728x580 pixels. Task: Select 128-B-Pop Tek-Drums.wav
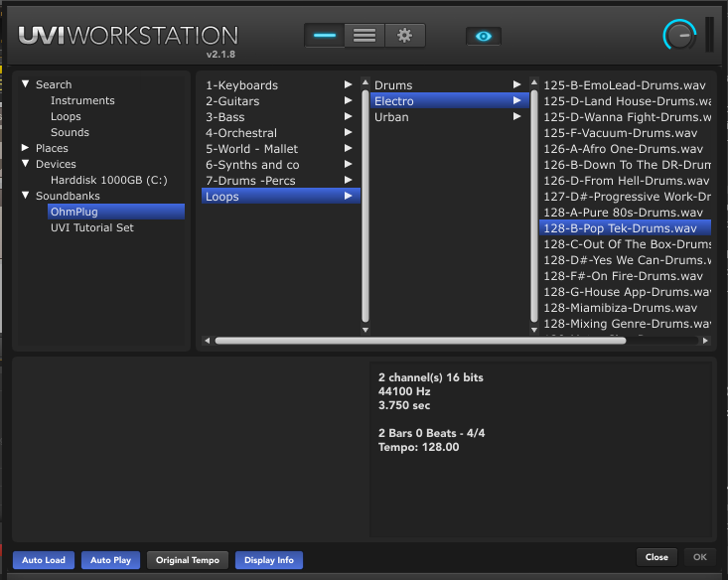click(625, 228)
